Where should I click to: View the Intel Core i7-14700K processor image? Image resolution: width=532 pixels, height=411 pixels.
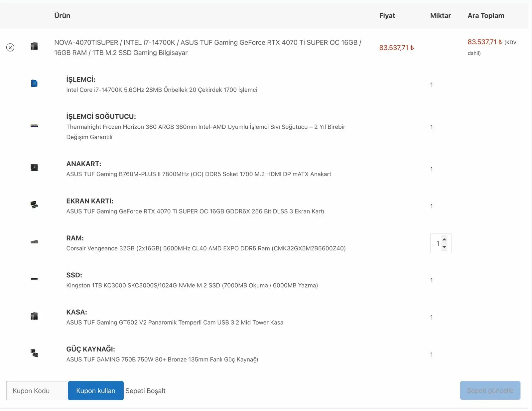[x=34, y=83]
